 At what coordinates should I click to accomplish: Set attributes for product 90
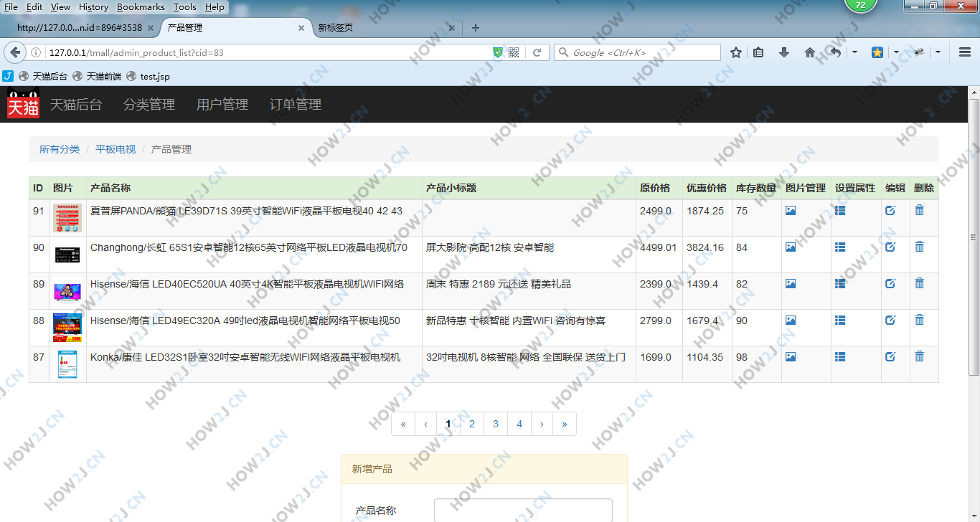(x=840, y=247)
